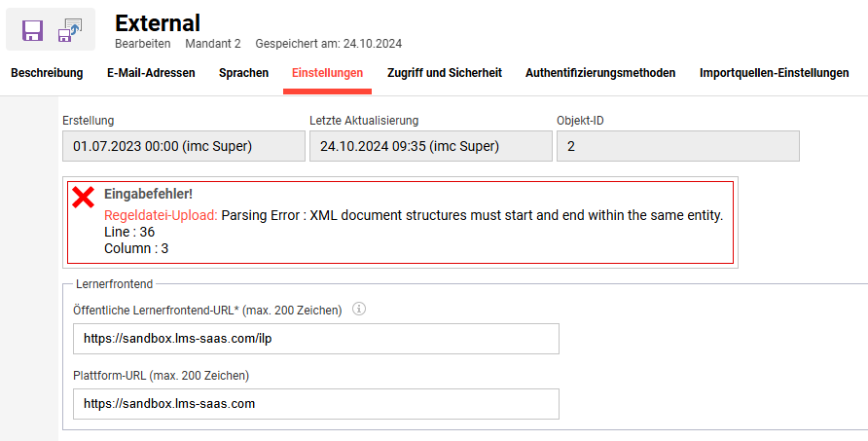Viewport: 868px width, 441px height.
Task: Open the E-Mail-Adressen tab
Action: coord(151,73)
